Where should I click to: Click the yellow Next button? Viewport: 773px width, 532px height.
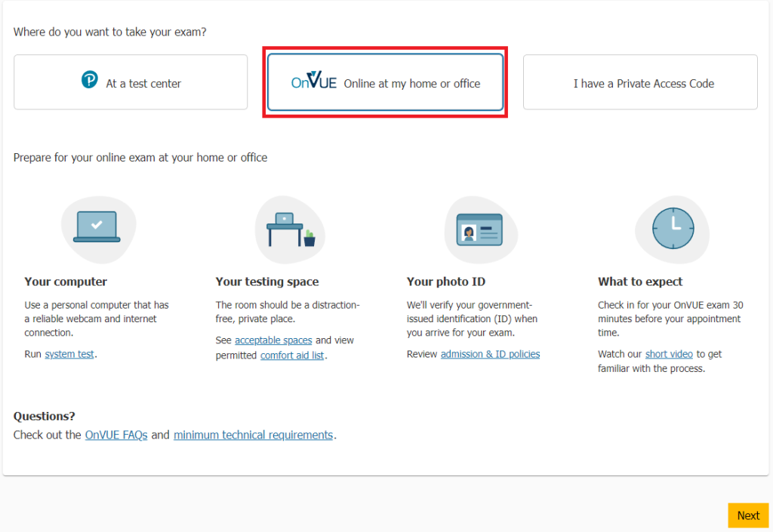748,515
